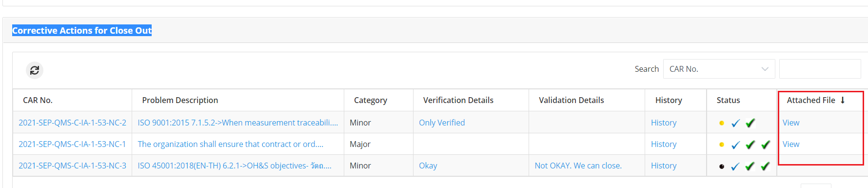Click the last green checkmark in NC-3 status
The height and width of the screenshot is (188, 868).
tap(766, 166)
